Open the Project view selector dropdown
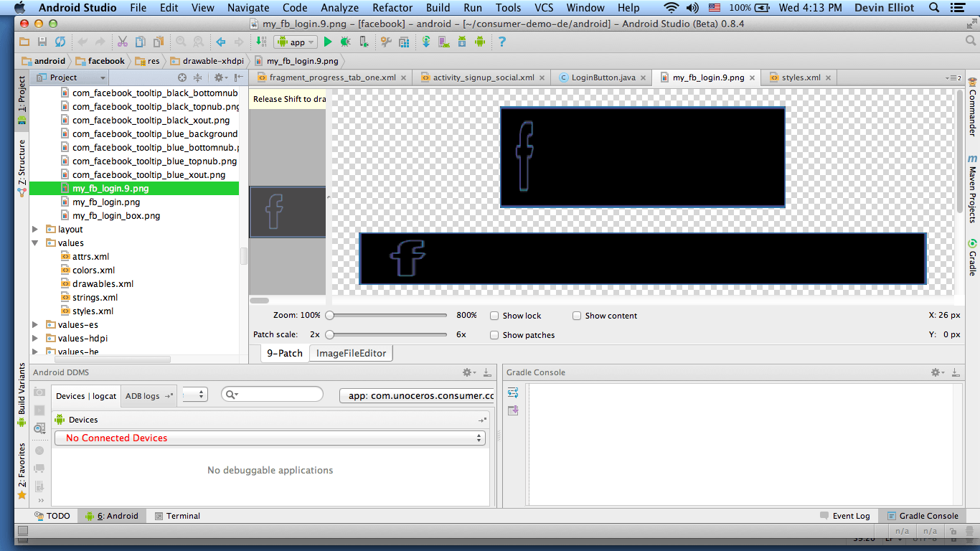980x551 pixels. [x=70, y=77]
